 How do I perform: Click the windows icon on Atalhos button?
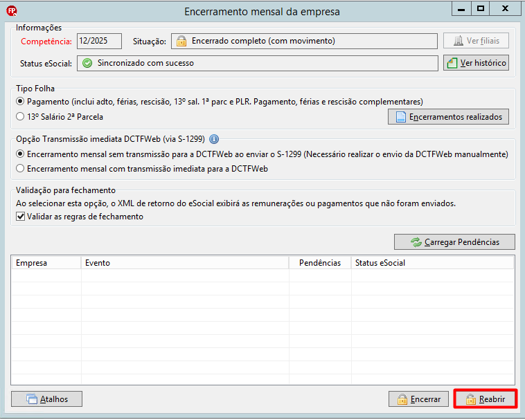point(32,399)
